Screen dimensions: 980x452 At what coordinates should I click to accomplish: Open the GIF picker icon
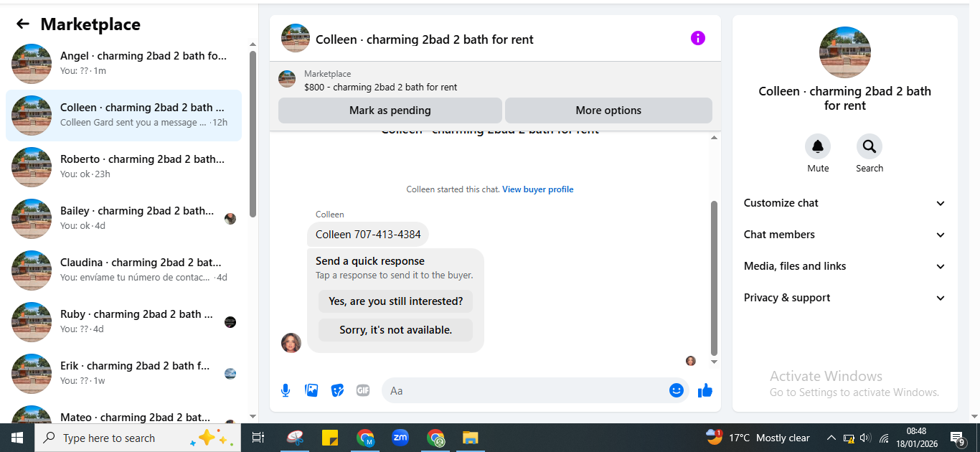click(363, 390)
